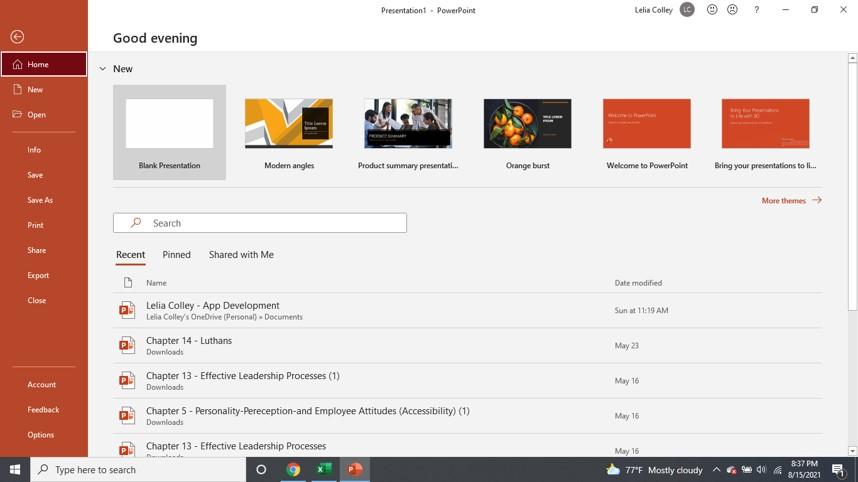This screenshot has width=858, height=482.
Task: Open Chapter 14 - Luthans file
Action: 467,345
